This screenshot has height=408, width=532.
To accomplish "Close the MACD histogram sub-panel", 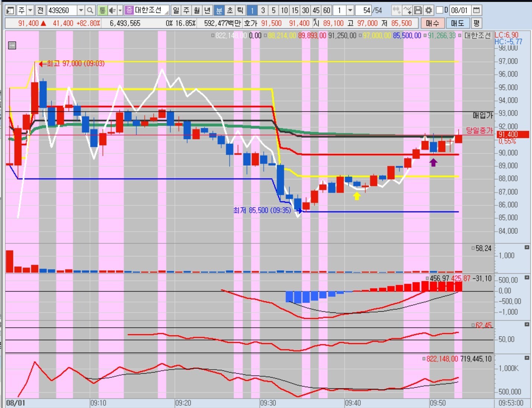I will 527,277.
